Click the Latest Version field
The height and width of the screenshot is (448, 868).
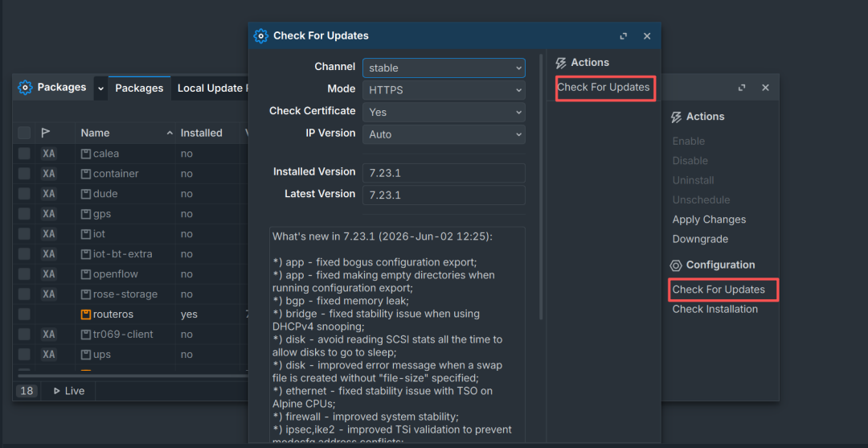(x=444, y=195)
